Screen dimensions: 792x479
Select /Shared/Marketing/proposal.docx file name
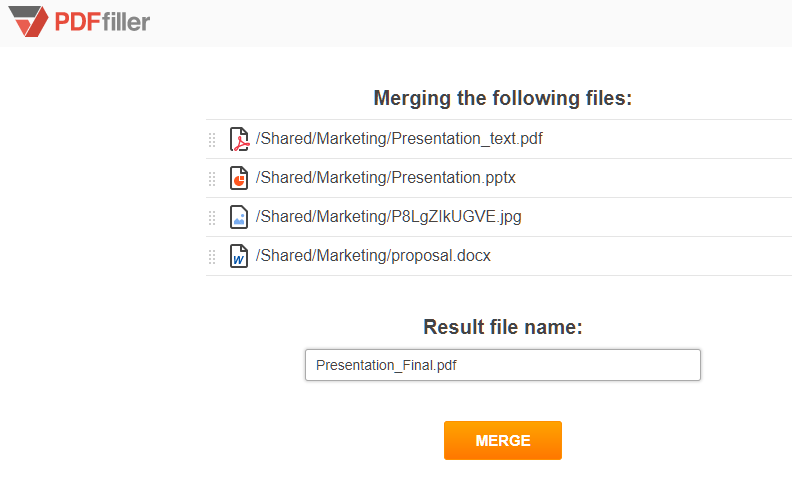(373, 255)
